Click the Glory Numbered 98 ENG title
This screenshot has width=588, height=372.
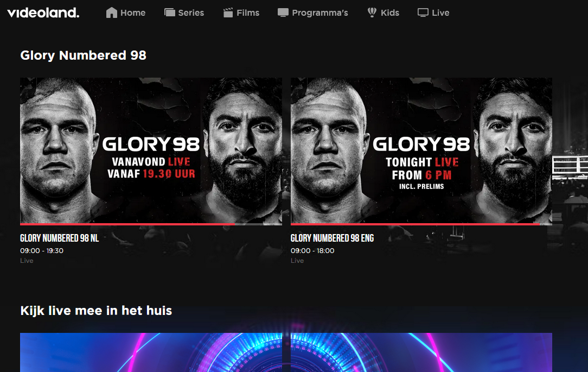click(333, 238)
